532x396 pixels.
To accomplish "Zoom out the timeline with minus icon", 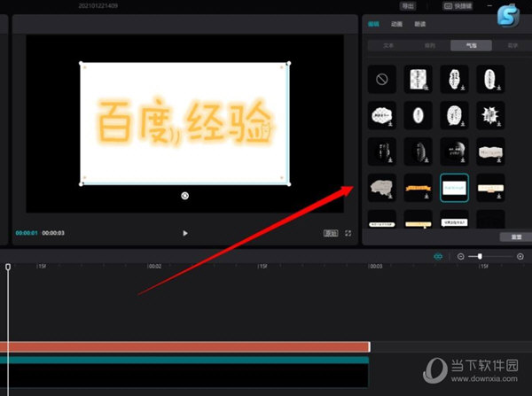I will tap(460, 257).
